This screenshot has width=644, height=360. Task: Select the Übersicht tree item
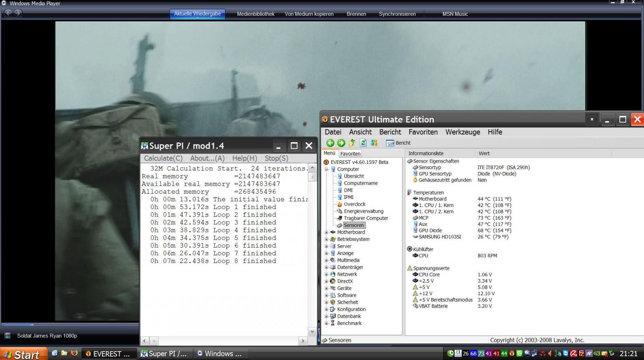pyautogui.click(x=351, y=176)
